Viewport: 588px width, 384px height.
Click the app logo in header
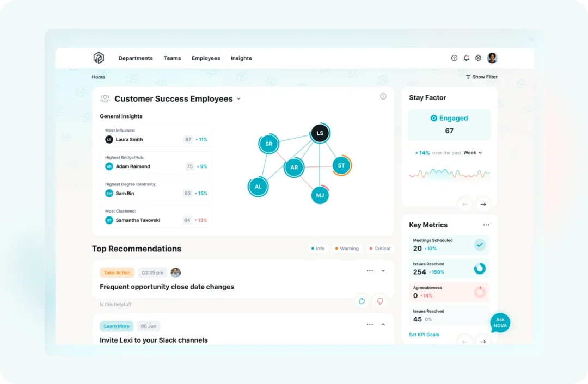(x=99, y=58)
